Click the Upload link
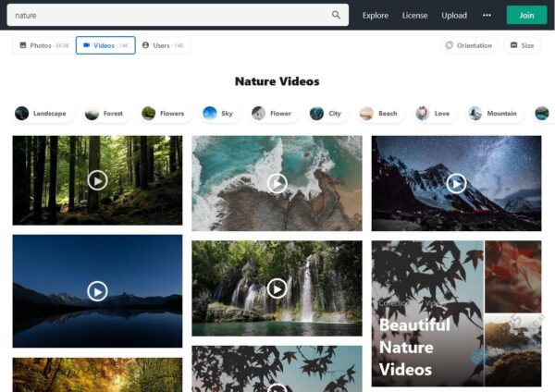The image size is (555, 392). coord(454,15)
